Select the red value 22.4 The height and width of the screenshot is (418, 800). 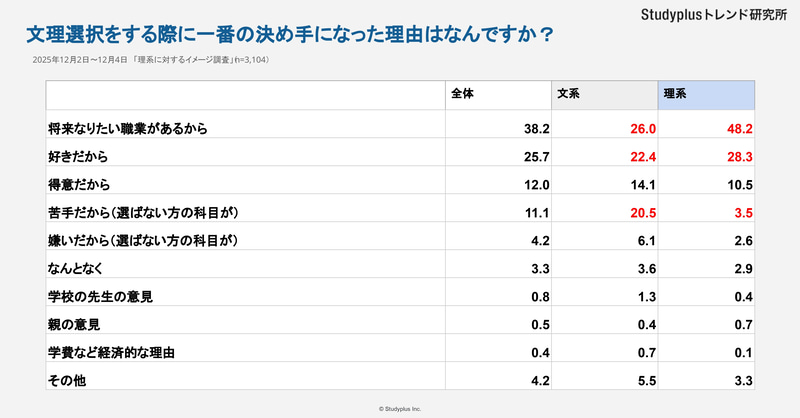click(643, 157)
